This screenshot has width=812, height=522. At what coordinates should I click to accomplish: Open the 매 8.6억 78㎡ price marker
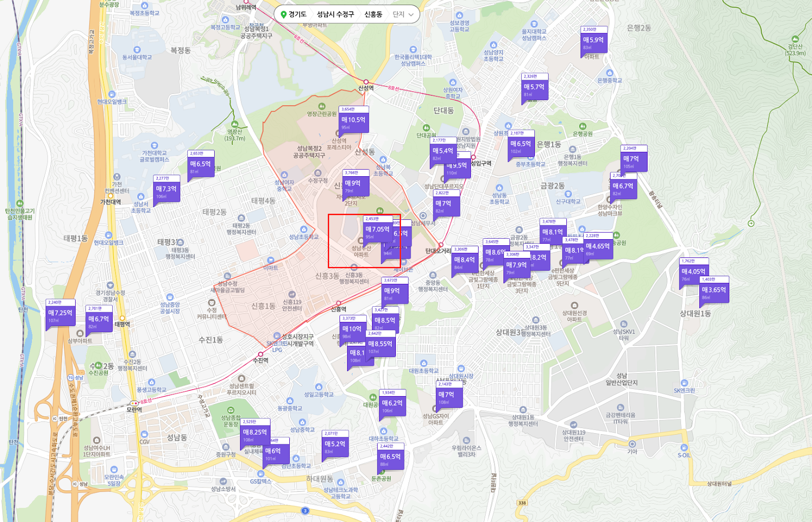click(495, 252)
